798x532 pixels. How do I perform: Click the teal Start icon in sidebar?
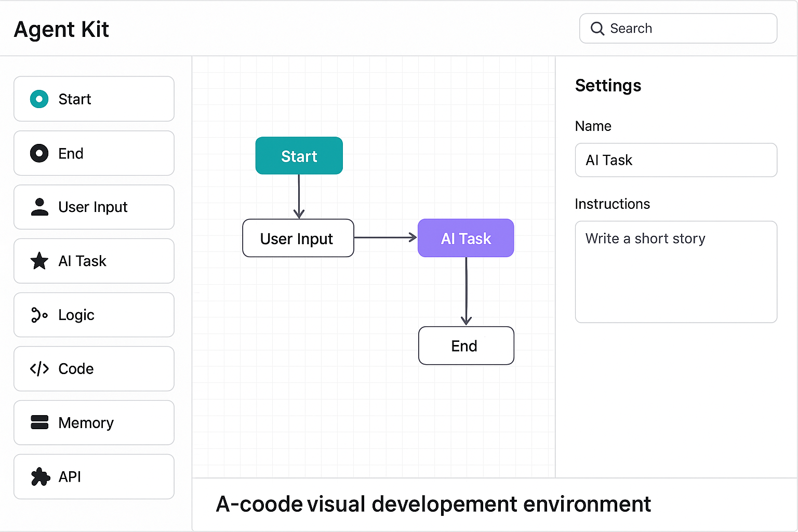39,99
